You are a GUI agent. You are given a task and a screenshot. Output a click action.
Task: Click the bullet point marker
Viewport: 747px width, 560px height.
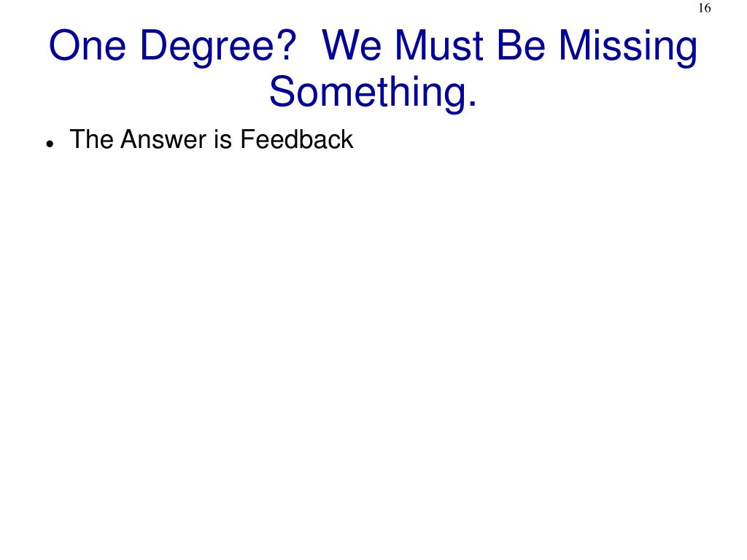pos(49,144)
